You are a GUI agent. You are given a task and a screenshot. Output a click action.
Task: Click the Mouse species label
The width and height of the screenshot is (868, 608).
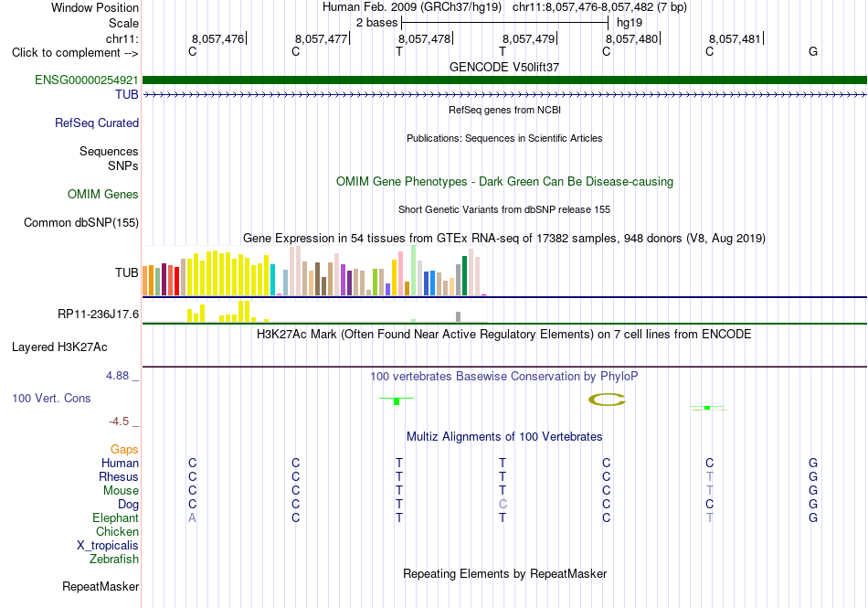click(x=121, y=491)
